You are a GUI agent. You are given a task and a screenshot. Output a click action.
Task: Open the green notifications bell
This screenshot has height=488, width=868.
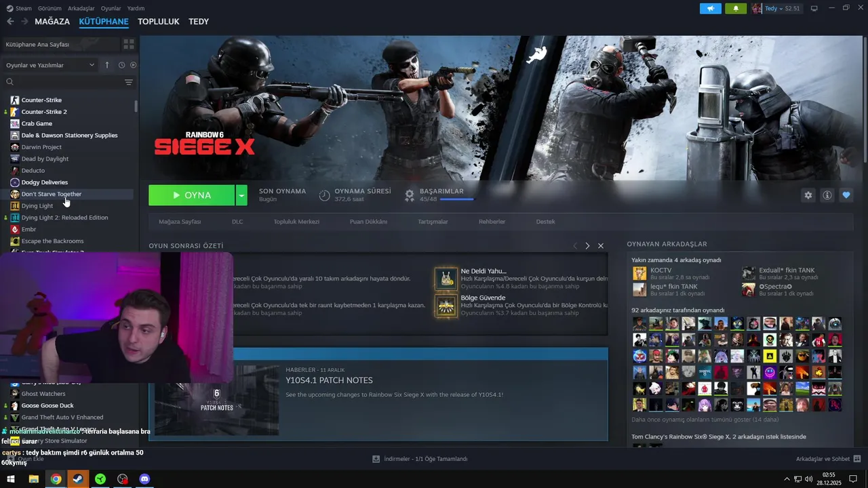pos(736,8)
